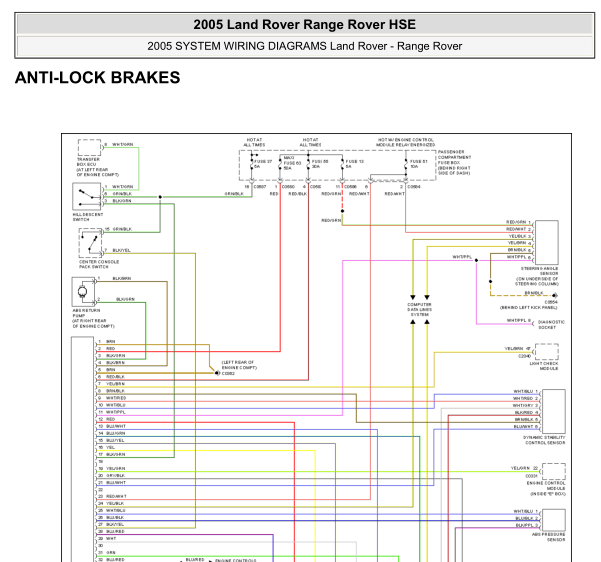Click the 'FUSE 51 10A' label
The image size is (601, 562).
point(419,164)
